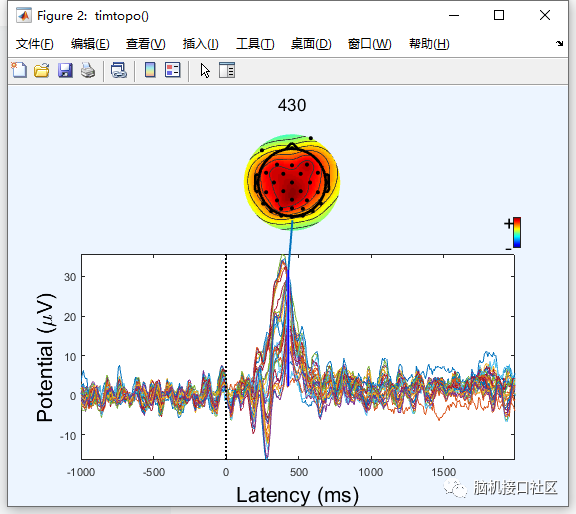Save the figure with floppy disk icon
Viewport: 576px width, 514px height.
point(65,70)
